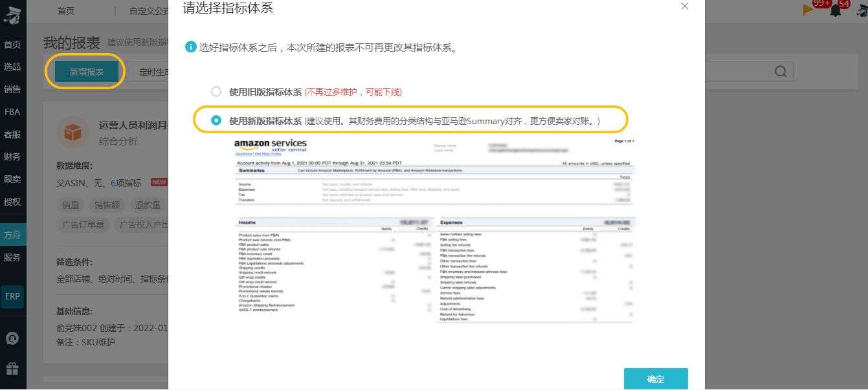Open 财务 in the left sidebar

click(x=12, y=157)
